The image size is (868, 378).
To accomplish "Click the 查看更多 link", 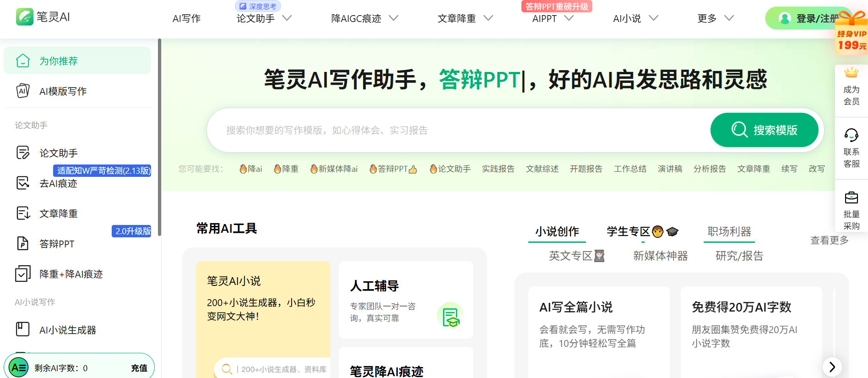I will click(x=829, y=240).
